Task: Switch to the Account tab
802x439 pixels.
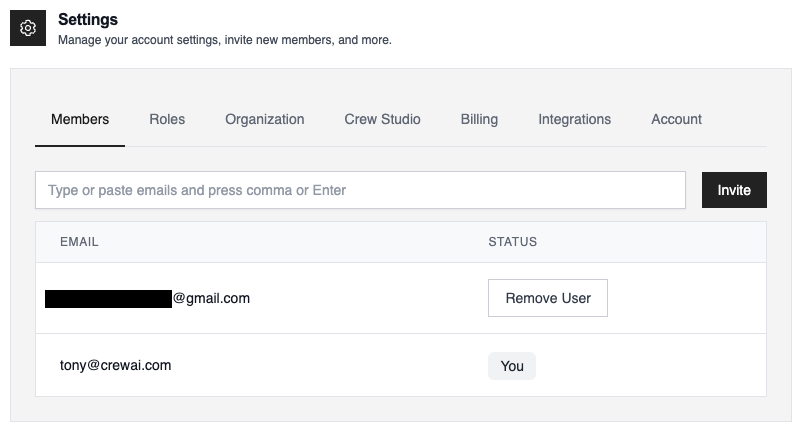Action: click(676, 119)
